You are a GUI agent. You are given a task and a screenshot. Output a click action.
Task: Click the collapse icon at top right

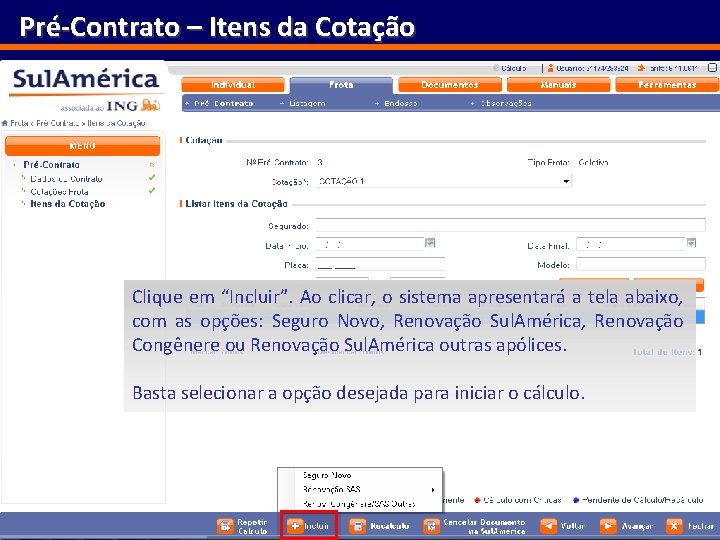tap(712, 68)
